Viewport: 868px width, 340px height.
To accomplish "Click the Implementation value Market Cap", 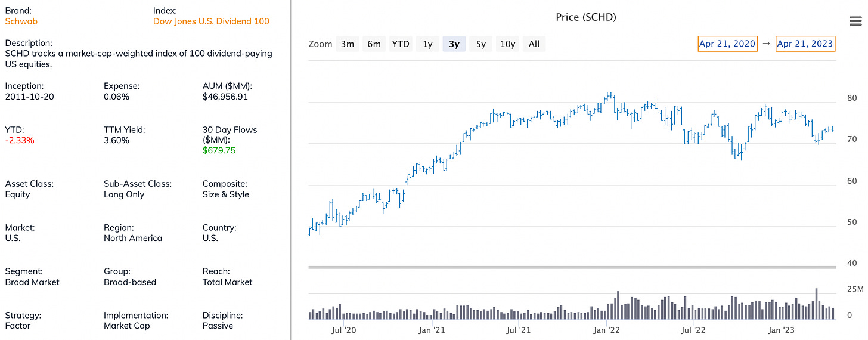I will [127, 326].
